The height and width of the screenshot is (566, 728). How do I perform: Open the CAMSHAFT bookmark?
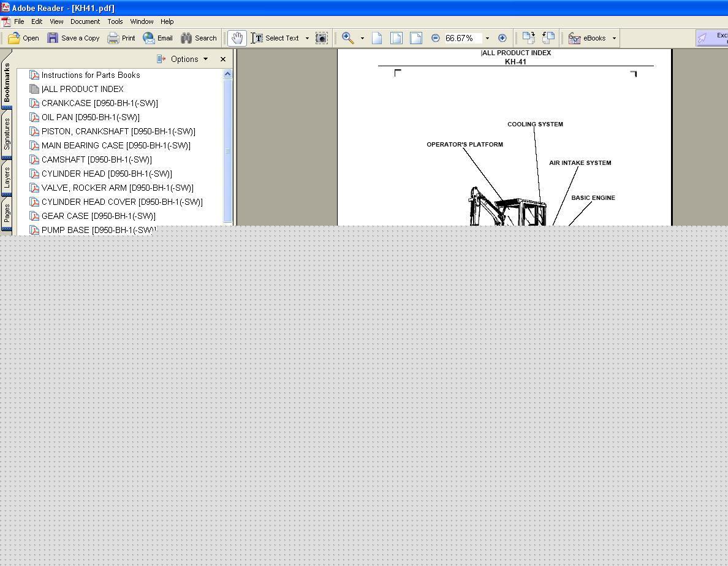pos(97,160)
